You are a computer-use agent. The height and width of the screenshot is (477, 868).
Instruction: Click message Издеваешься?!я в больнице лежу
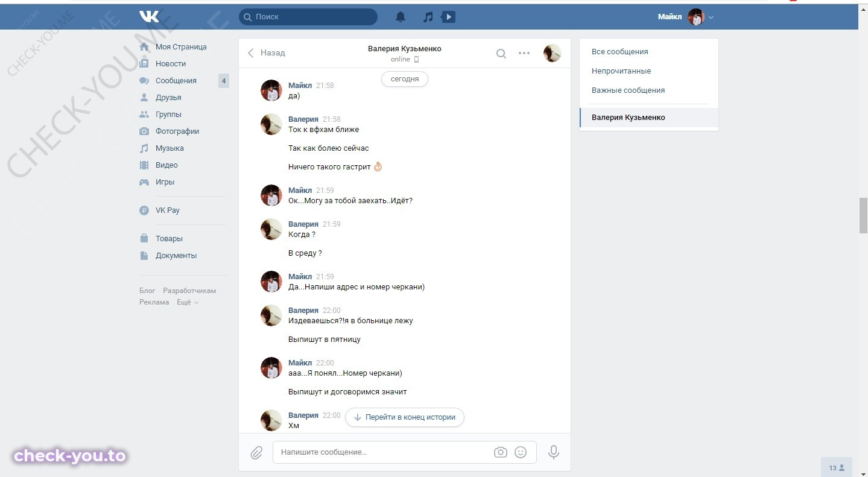(x=350, y=321)
